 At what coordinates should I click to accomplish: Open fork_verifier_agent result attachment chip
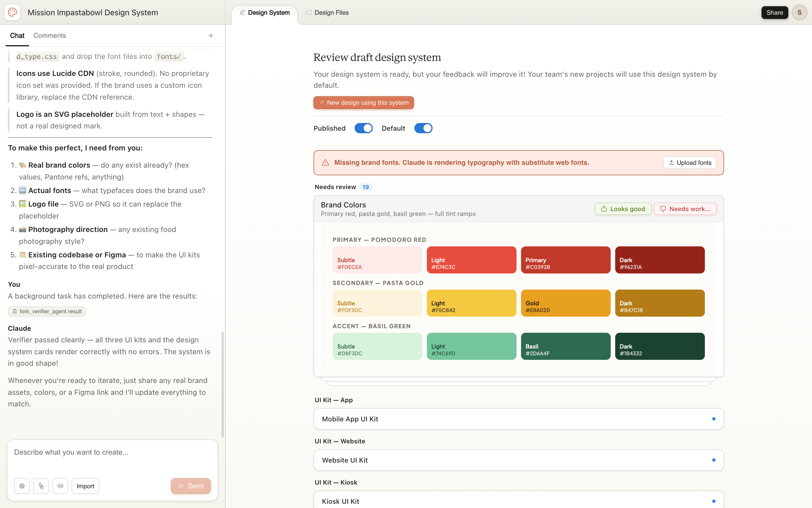coord(47,312)
